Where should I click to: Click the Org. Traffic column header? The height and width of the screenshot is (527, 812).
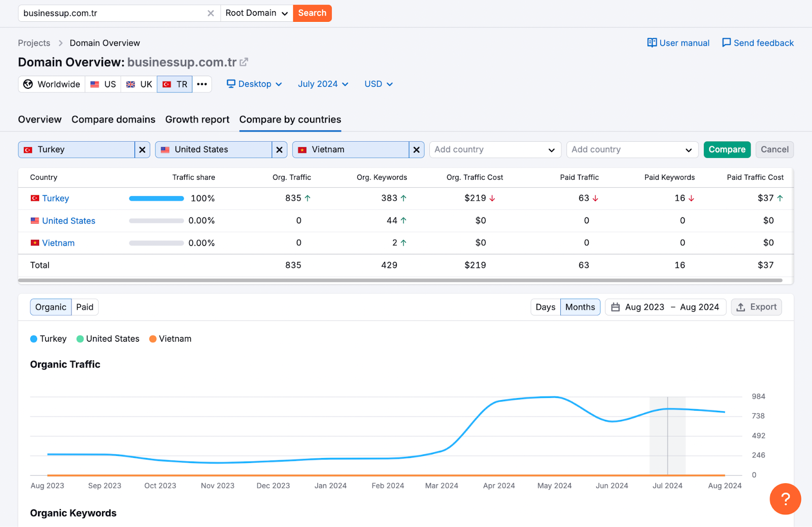coord(292,177)
